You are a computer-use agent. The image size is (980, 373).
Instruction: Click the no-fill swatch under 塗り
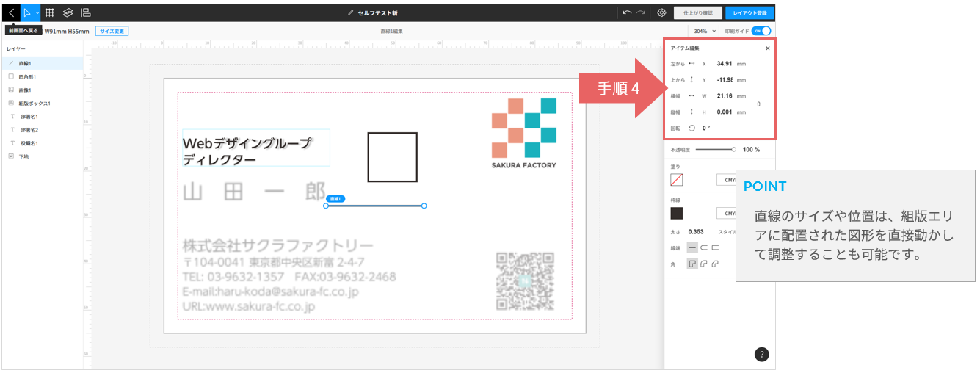point(677,180)
